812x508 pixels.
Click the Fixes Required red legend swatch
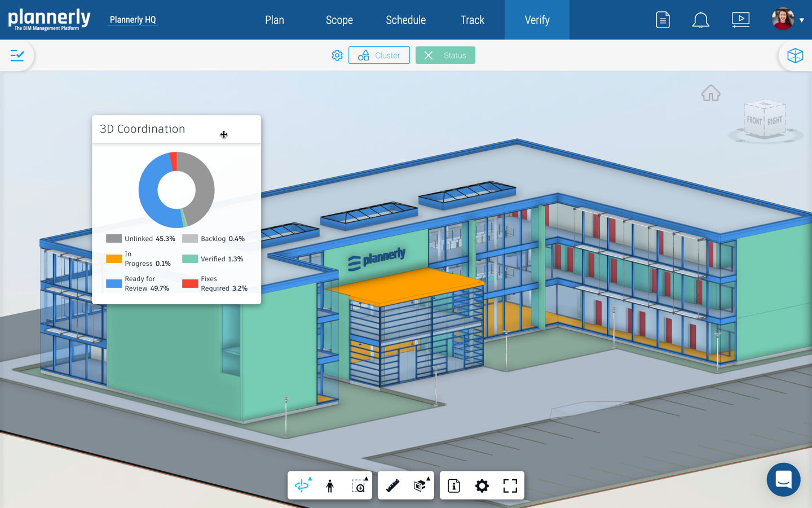pyautogui.click(x=190, y=283)
